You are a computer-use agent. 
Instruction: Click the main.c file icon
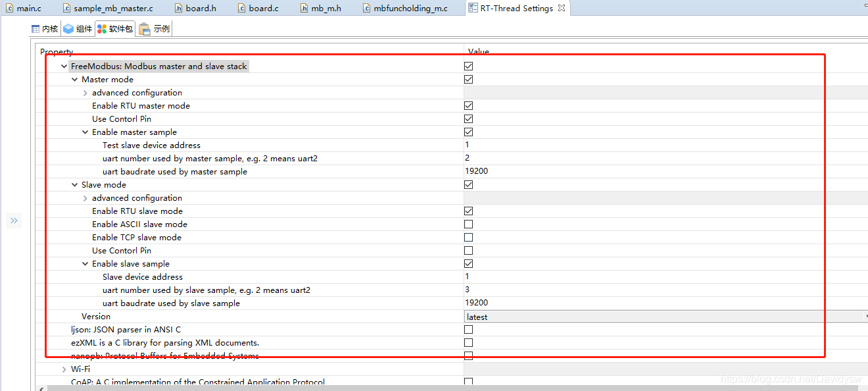click(x=9, y=9)
